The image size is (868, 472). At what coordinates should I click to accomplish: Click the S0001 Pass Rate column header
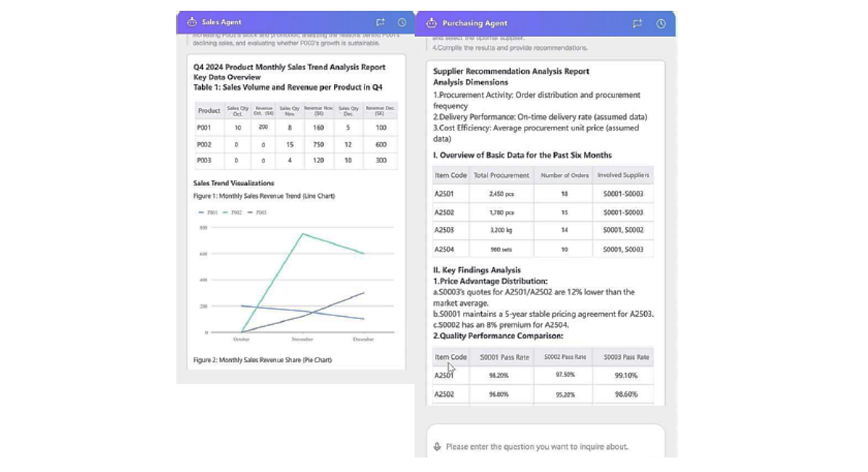pos(504,357)
